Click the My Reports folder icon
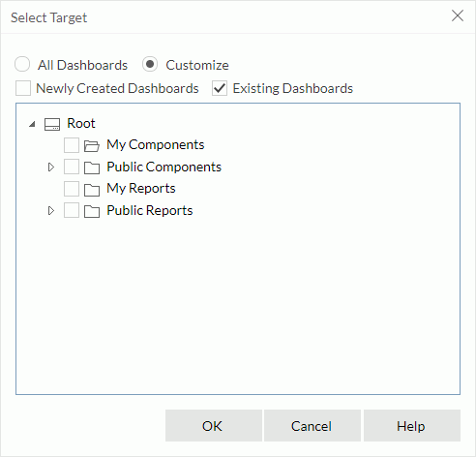Image resolution: width=476 pixels, height=457 pixels. (92, 190)
